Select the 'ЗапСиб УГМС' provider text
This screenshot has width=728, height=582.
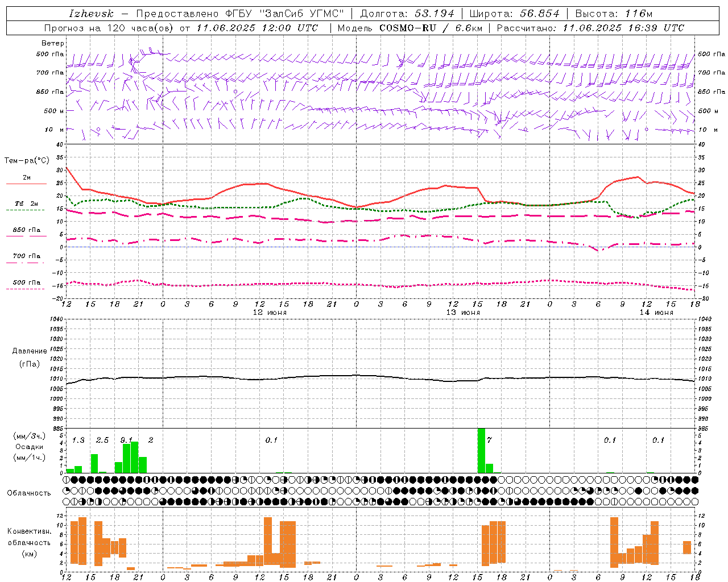(x=302, y=14)
